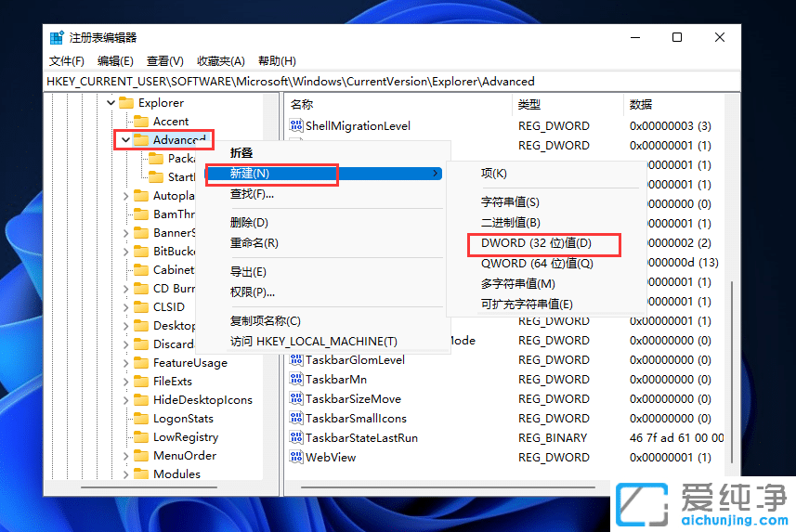This screenshot has height=532, width=796.
Task: Open the 收藏夹(A) menu
Action: (x=221, y=61)
